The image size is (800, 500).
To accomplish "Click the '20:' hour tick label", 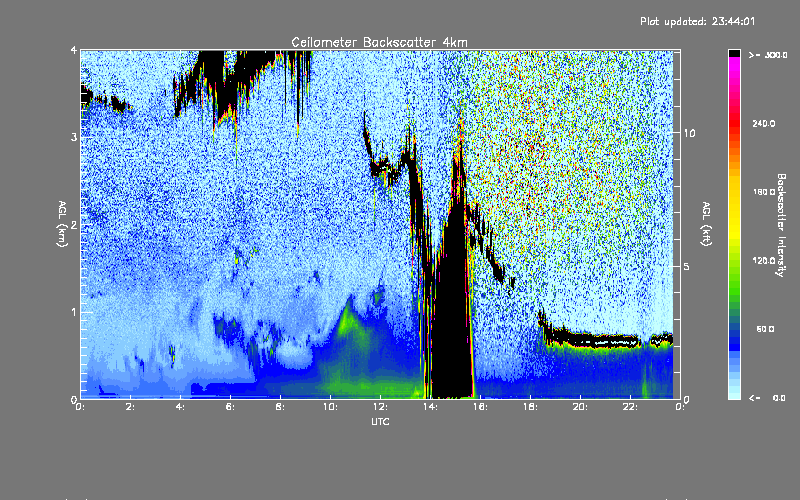I will pos(580,407).
